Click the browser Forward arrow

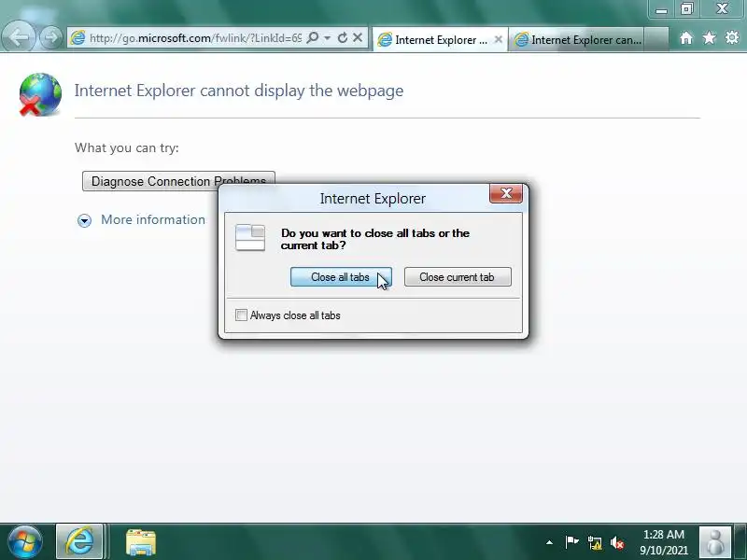pos(51,37)
